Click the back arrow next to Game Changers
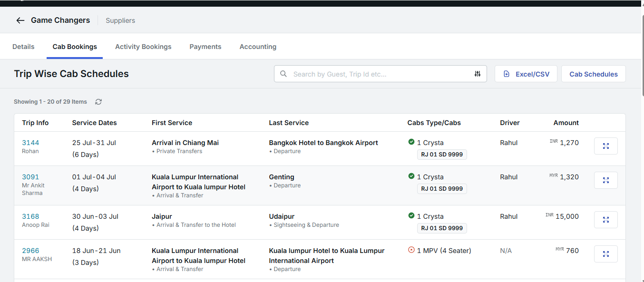644x282 pixels. click(x=20, y=20)
